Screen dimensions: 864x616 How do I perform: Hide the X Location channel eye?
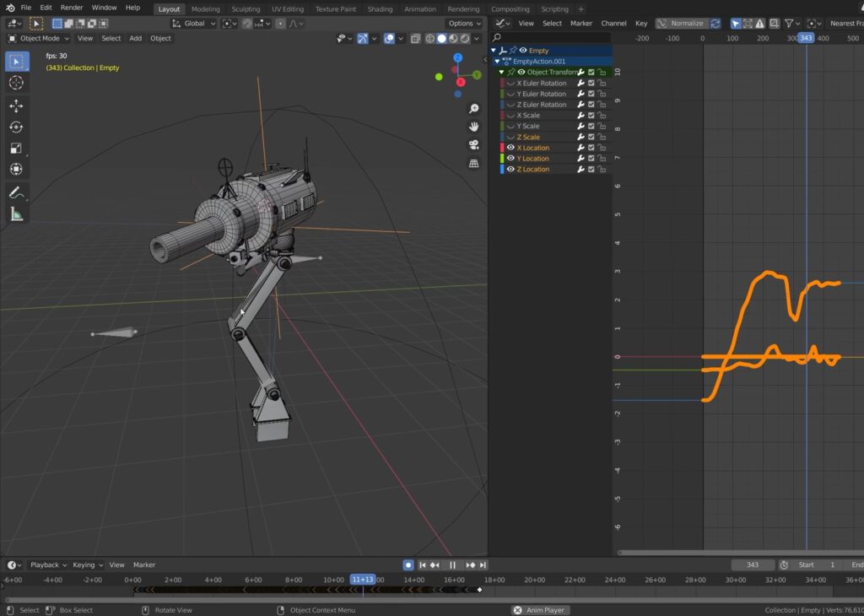tap(510, 148)
